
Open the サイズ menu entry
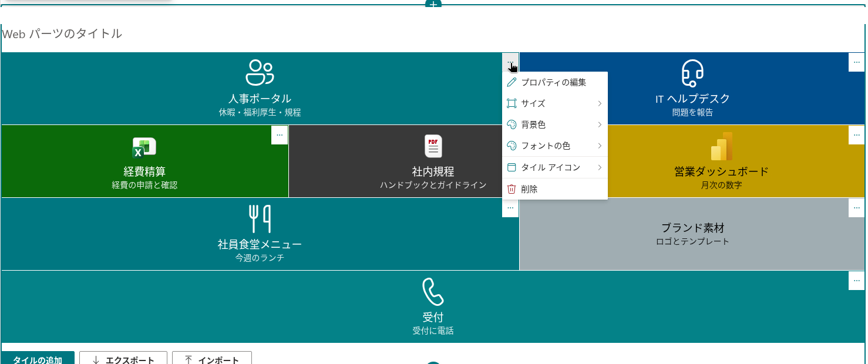[x=555, y=103]
